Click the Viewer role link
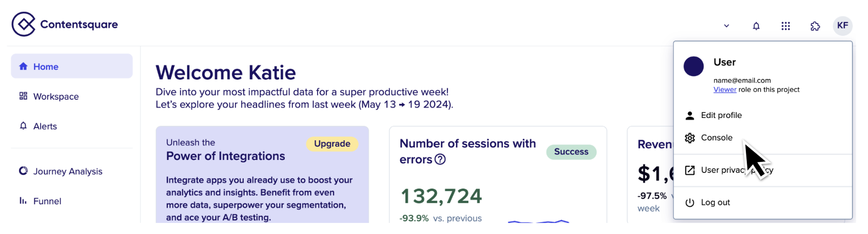The height and width of the screenshot is (234, 868). pyautogui.click(x=725, y=90)
